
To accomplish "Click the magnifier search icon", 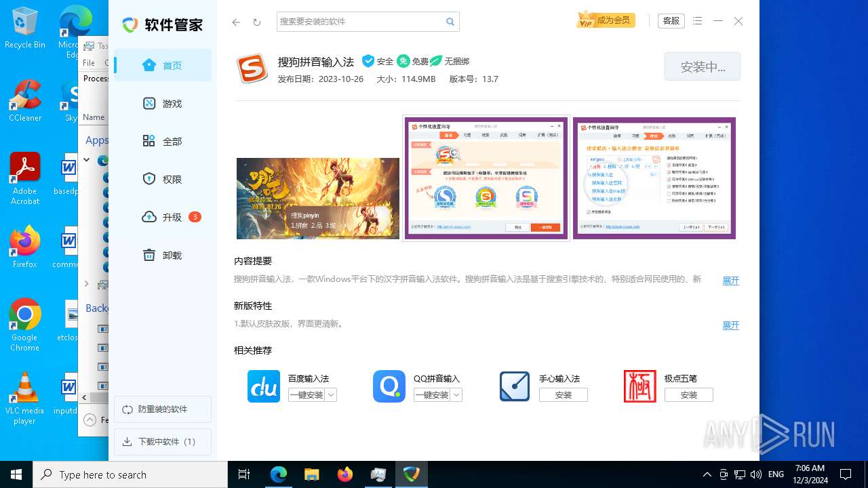I will pyautogui.click(x=450, y=22).
